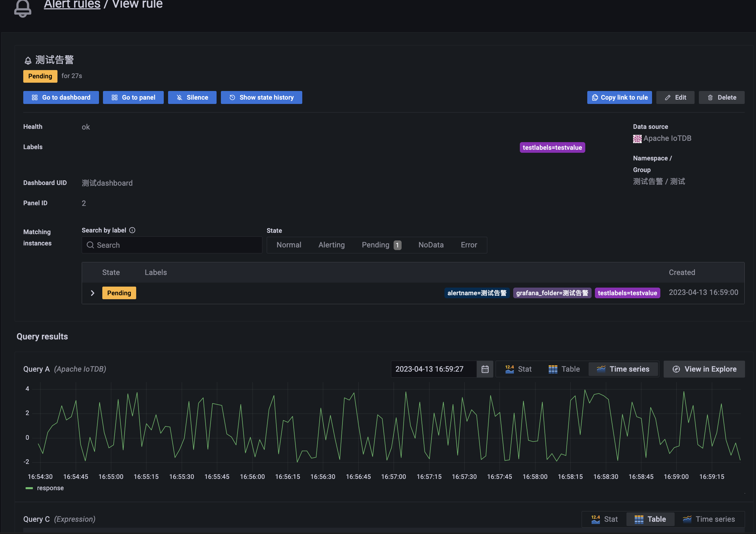Switch Query C to Time series view
The height and width of the screenshot is (534, 756).
coord(709,519)
